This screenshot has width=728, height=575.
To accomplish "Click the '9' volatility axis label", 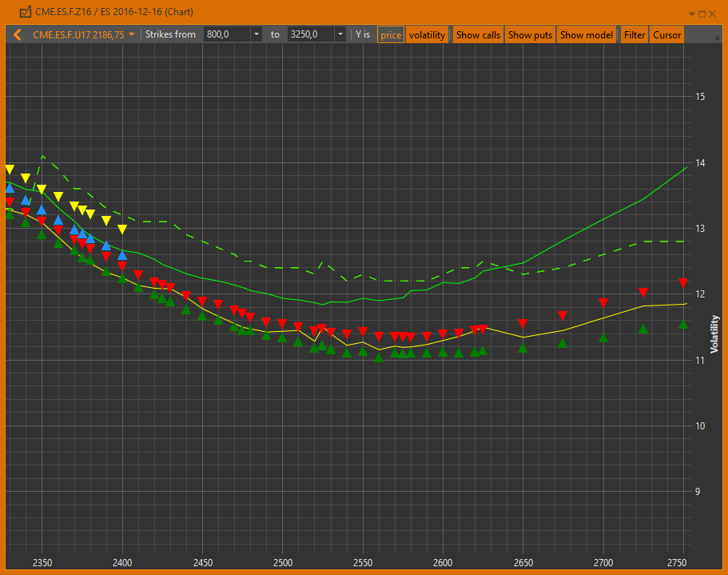I will [698, 491].
